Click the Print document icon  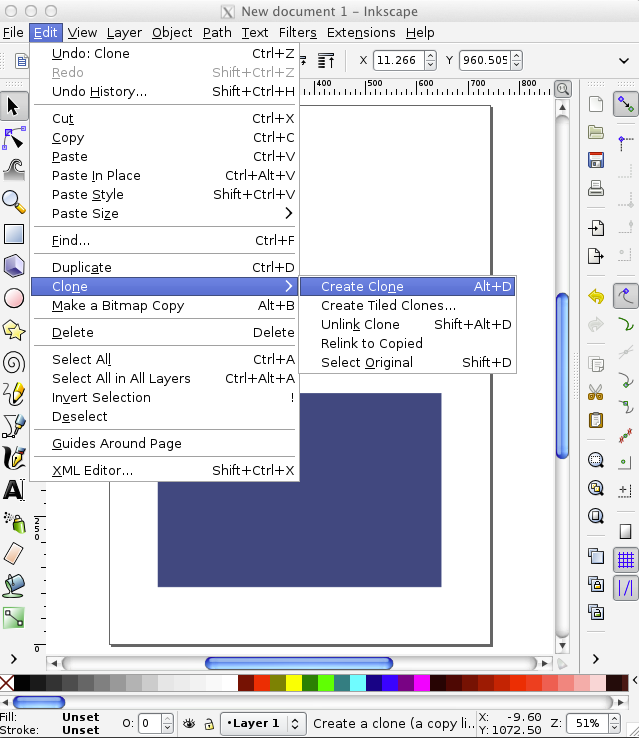596,188
